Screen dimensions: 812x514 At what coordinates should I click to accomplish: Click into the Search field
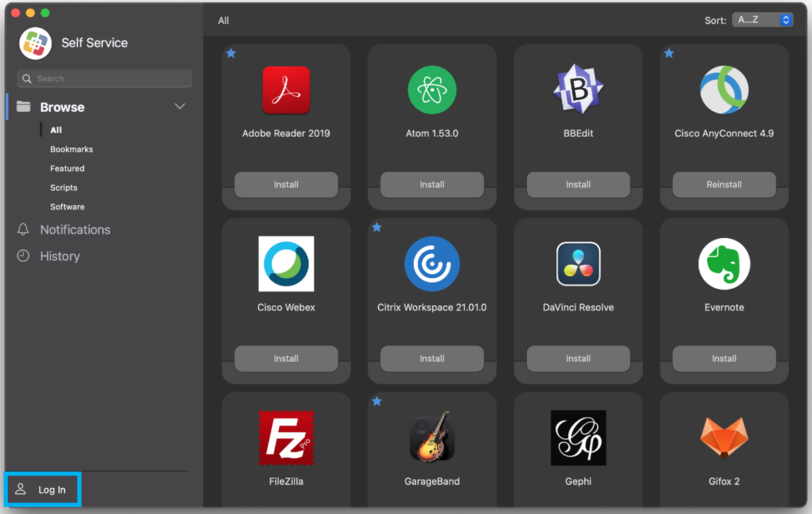click(105, 79)
